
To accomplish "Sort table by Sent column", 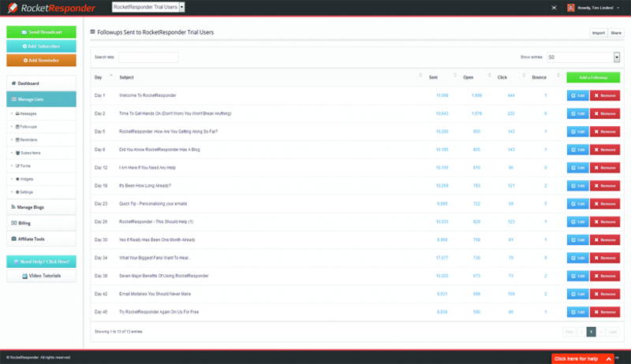I will [442, 77].
